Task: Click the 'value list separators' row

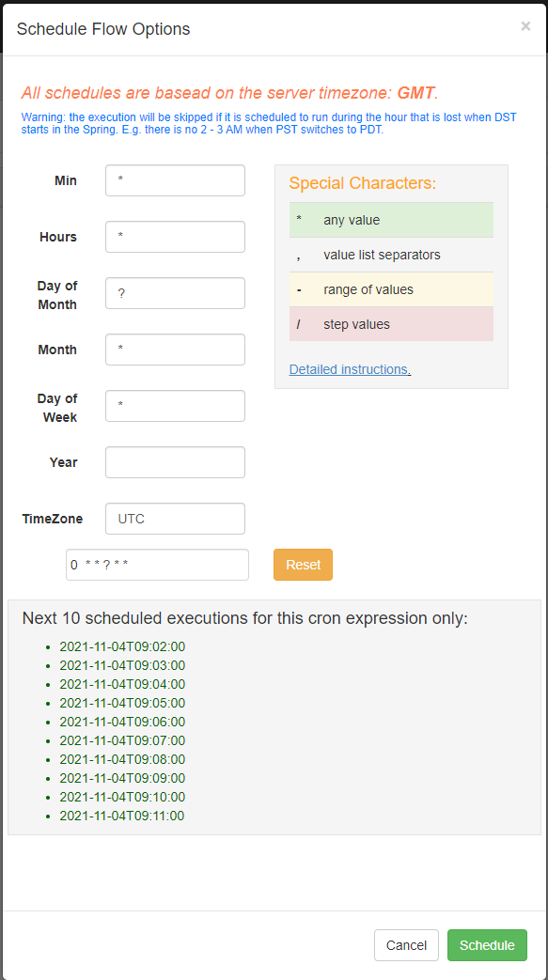Action: click(x=391, y=255)
